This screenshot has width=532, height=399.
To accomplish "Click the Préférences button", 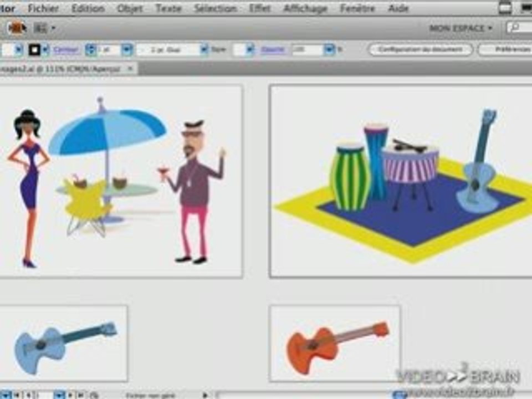I will (x=506, y=49).
